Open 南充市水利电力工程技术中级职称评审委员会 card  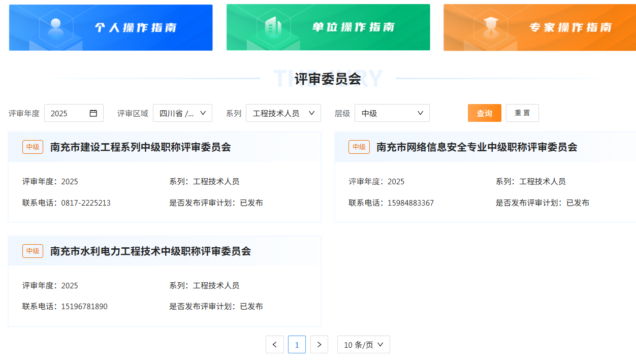(150, 251)
